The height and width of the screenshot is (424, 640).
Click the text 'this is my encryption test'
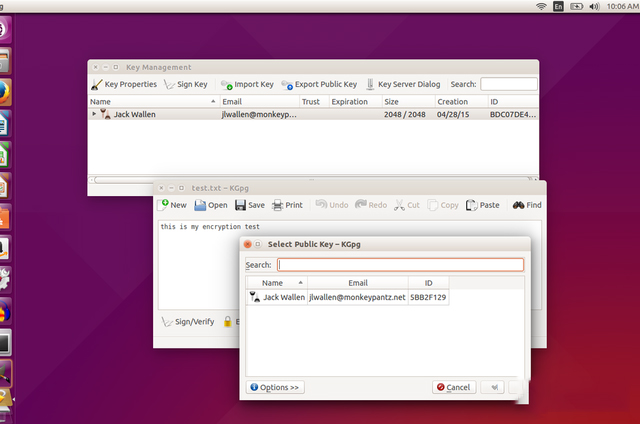(210, 226)
